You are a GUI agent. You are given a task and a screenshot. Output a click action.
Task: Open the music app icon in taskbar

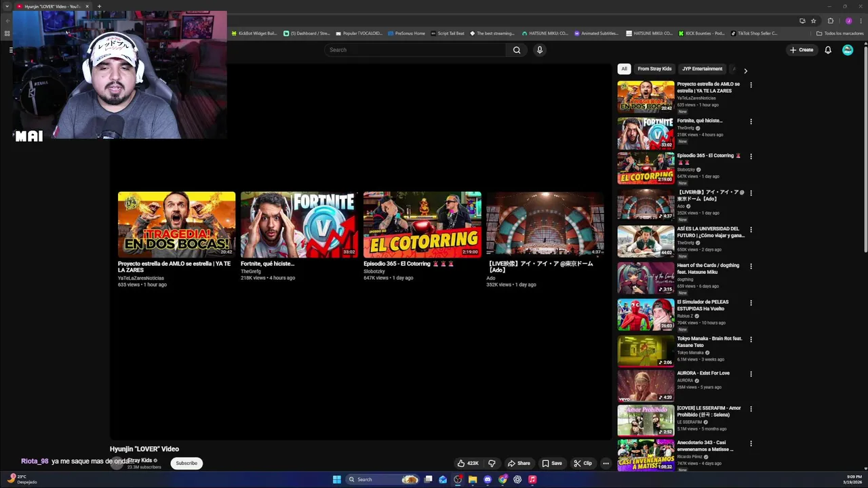532,479
